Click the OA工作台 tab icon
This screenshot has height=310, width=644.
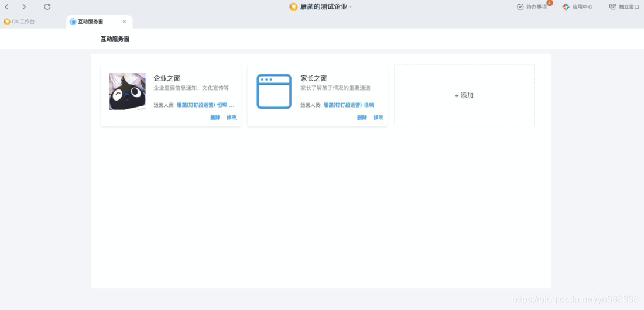(x=6, y=22)
